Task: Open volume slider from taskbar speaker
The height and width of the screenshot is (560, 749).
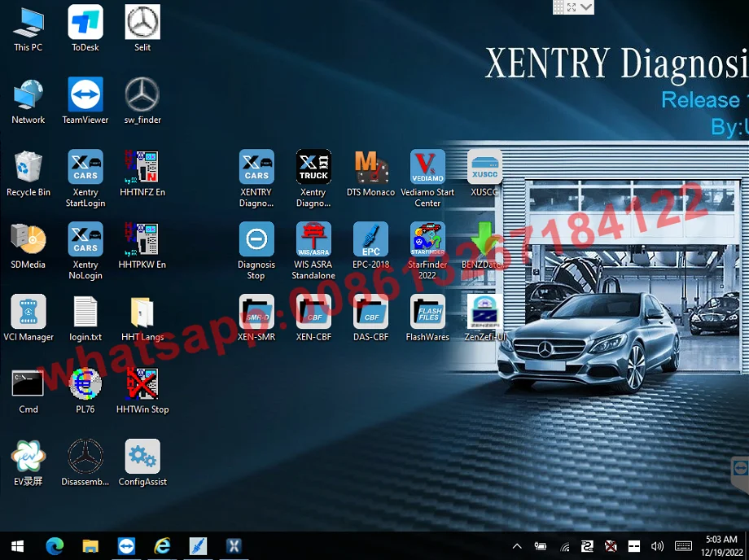Action: coord(658,546)
